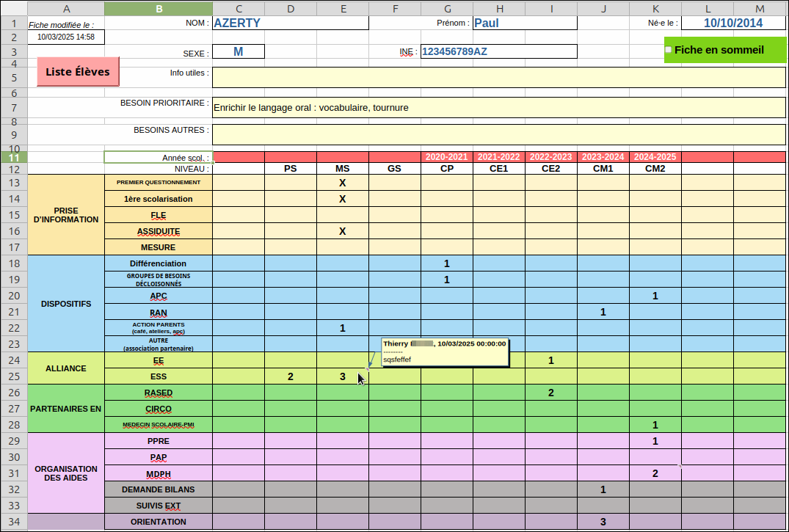Viewport: 789px width, 532px height.
Task: Select the NOM field containing AZERTY
Action: (291, 23)
